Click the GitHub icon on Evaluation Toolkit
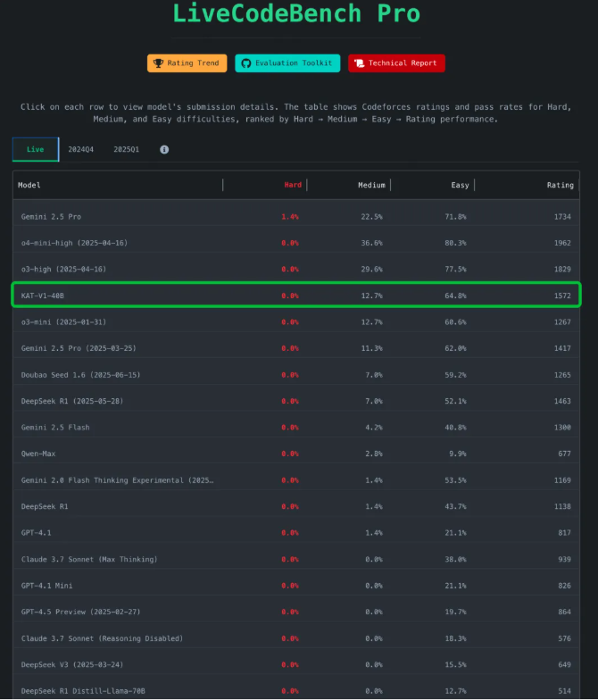This screenshot has width=598, height=700. (246, 63)
